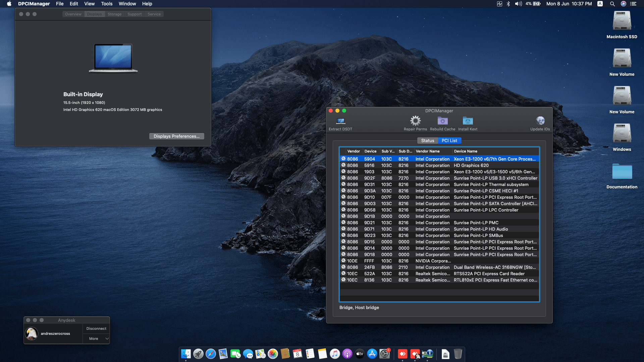Open FaceTime from the Dock
This screenshot has width=644, height=362.
(235, 354)
